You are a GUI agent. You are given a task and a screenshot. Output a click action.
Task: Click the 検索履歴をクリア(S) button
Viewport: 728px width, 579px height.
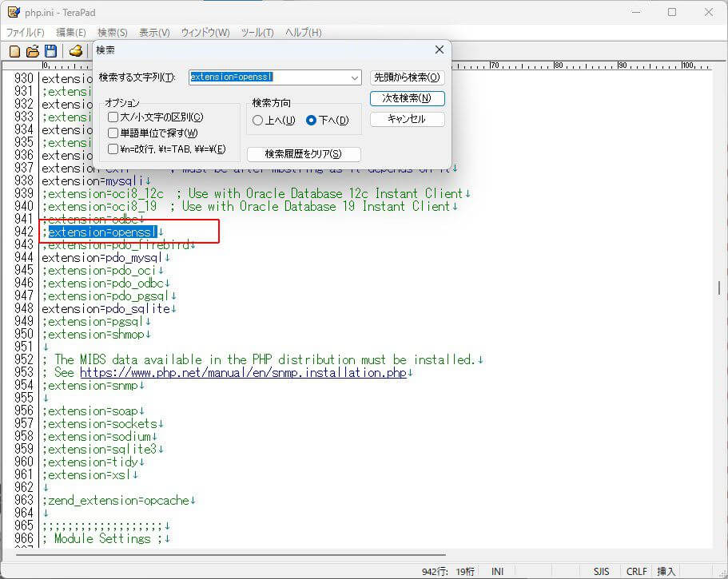point(304,154)
